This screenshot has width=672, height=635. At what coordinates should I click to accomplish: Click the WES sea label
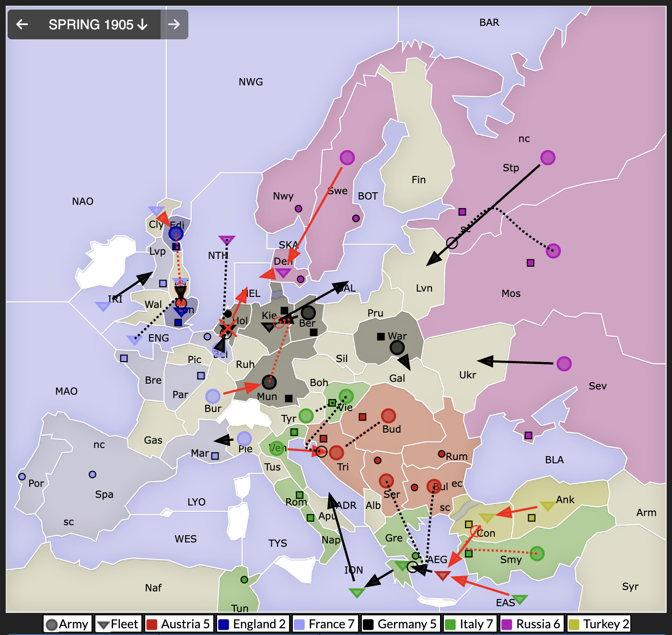[x=185, y=539]
